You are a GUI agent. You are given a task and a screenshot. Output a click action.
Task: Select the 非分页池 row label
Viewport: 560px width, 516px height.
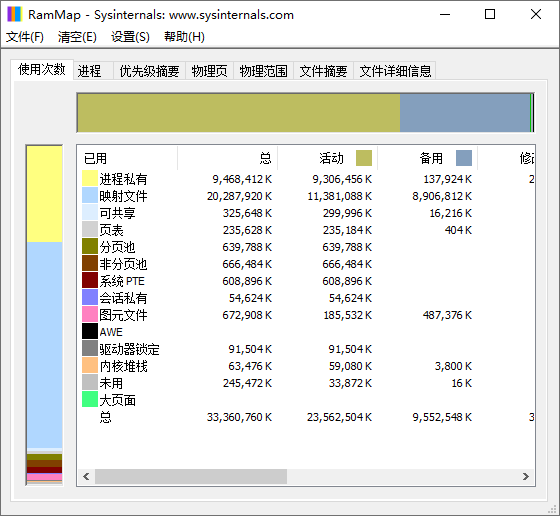(x=123, y=264)
